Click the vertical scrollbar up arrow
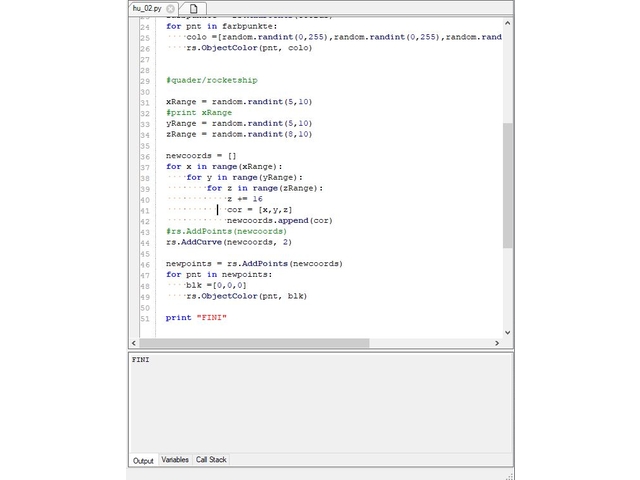 tap(507, 23)
